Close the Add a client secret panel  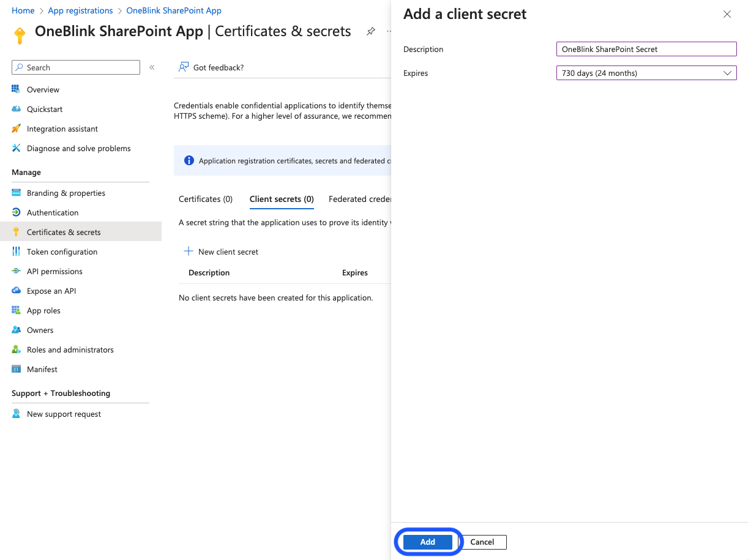727,14
